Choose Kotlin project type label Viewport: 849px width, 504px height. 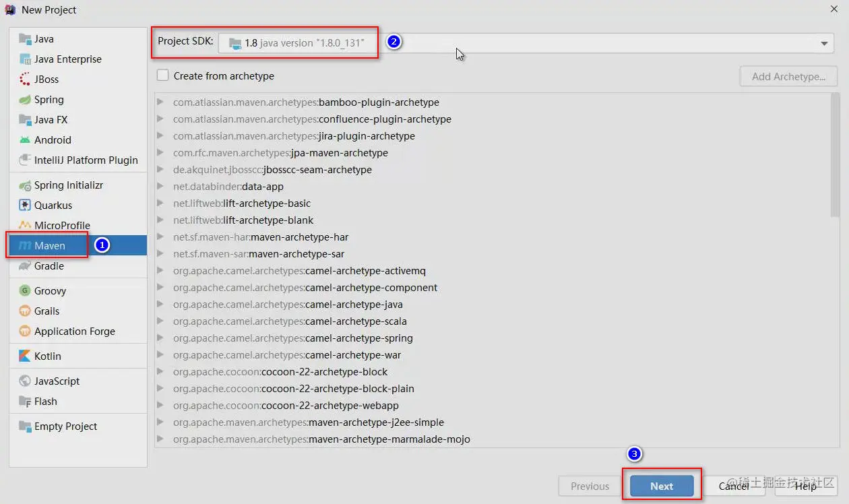tap(48, 356)
